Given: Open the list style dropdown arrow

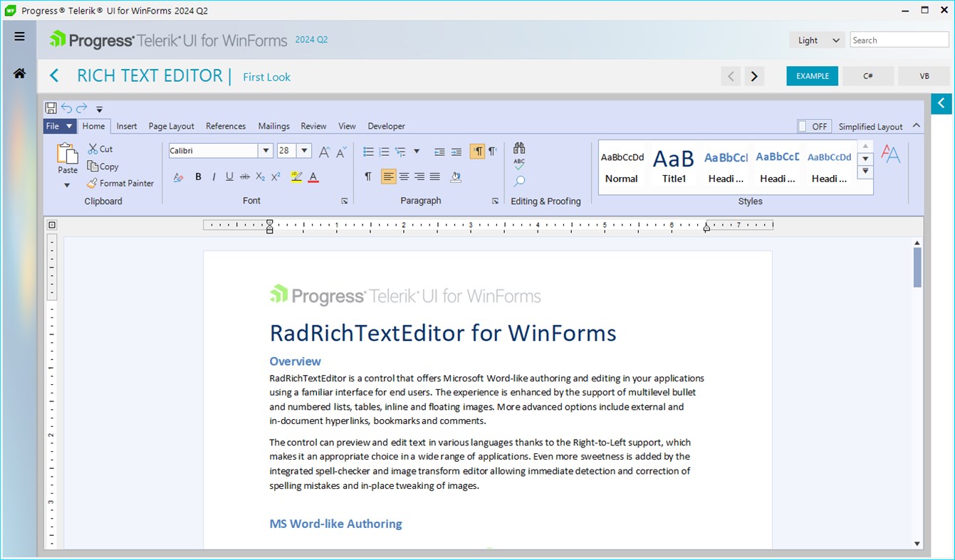Looking at the screenshot, I should point(417,152).
